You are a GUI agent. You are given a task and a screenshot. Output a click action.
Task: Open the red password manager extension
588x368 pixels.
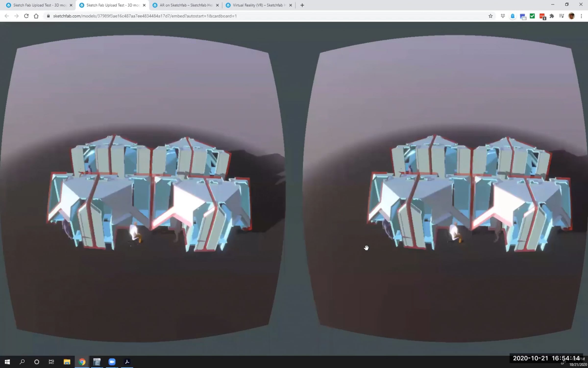(542, 16)
